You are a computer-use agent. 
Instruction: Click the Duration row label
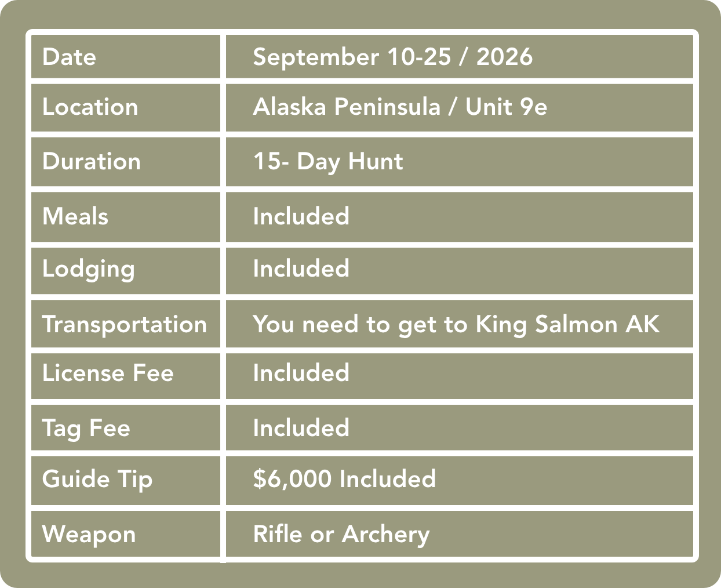click(x=91, y=161)
